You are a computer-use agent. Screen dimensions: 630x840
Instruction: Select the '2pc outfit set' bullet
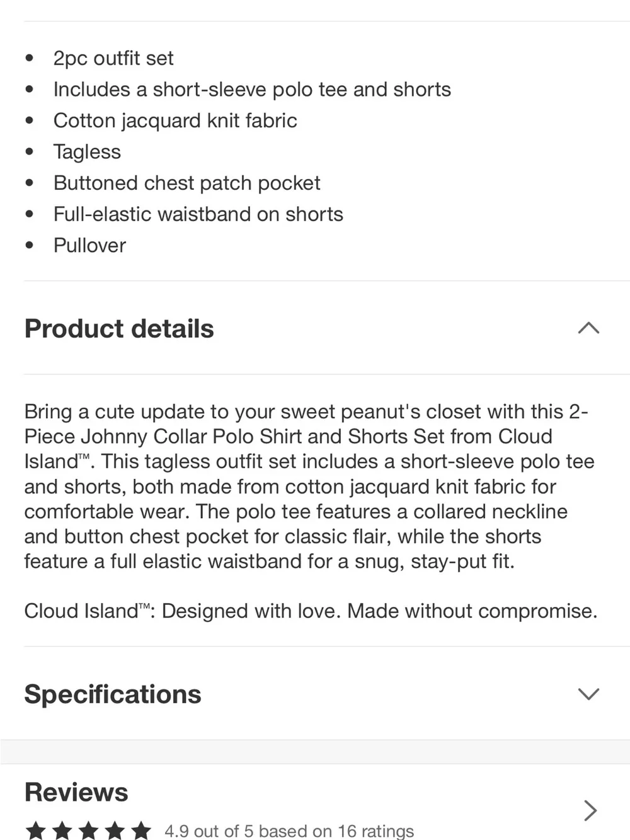(113, 58)
